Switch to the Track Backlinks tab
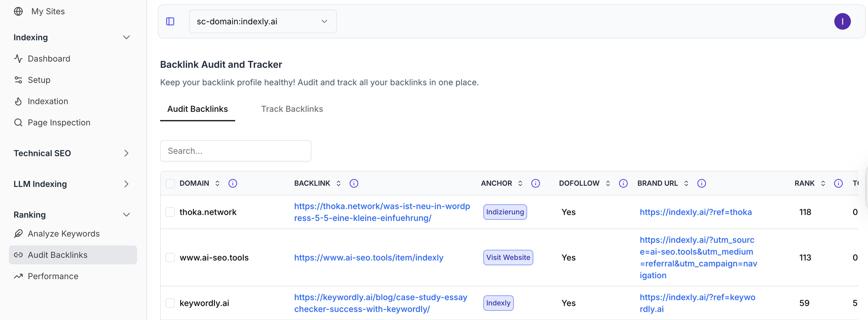Screen dimensions: 868x320 pos(292,109)
